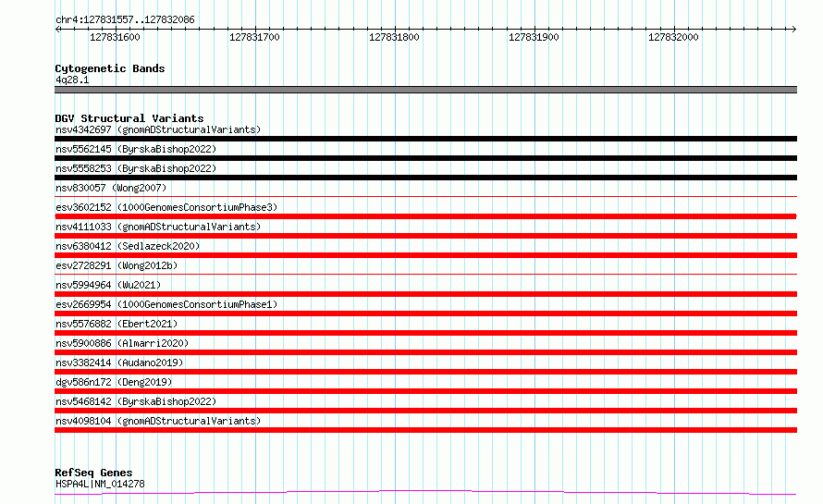Image resolution: width=823 pixels, height=504 pixels.
Task: Click the 127831900 ruler coordinate
Action: point(534,37)
